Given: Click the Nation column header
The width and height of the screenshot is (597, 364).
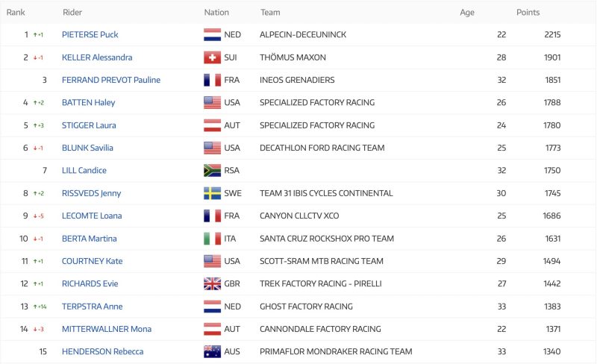Looking at the screenshot, I should coord(216,12).
